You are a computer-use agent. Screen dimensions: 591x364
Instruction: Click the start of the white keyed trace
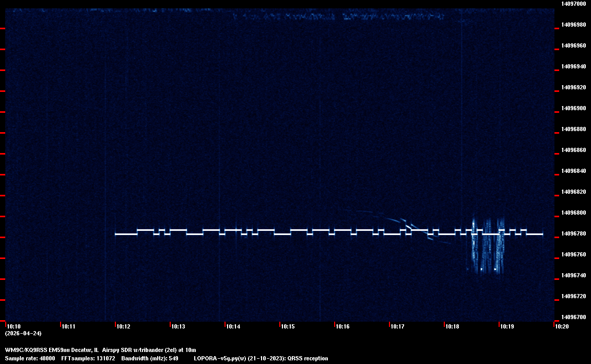(x=116, y=234)
